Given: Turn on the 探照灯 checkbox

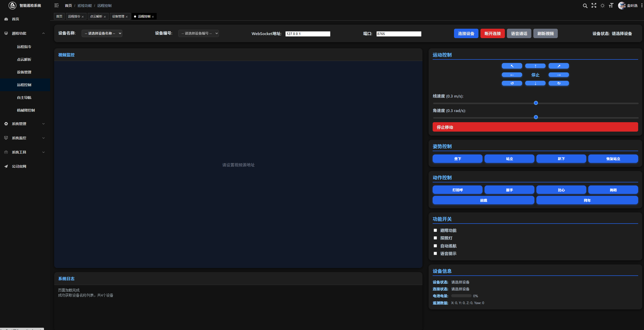Looking at the screenshot, I should tap(435, 238).
